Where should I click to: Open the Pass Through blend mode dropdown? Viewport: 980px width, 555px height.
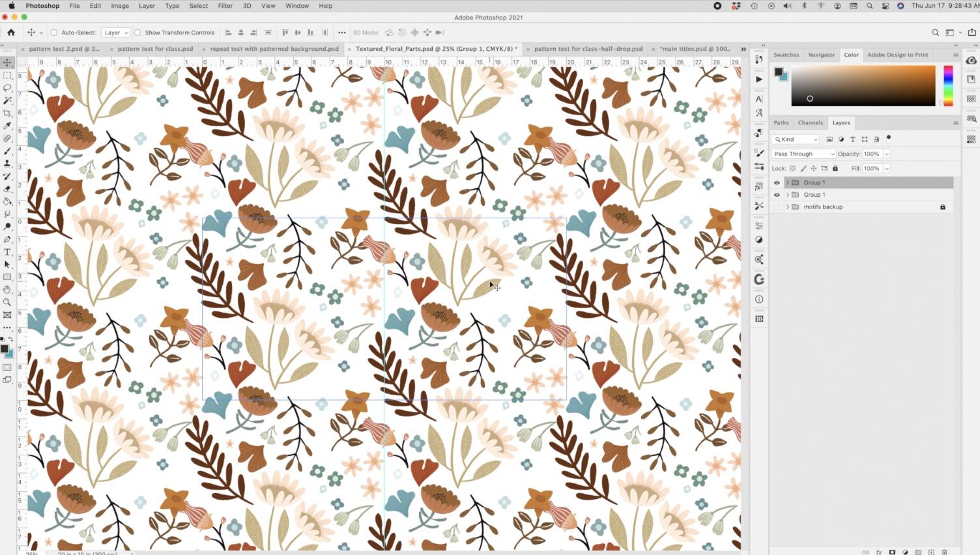click(803, 154)
